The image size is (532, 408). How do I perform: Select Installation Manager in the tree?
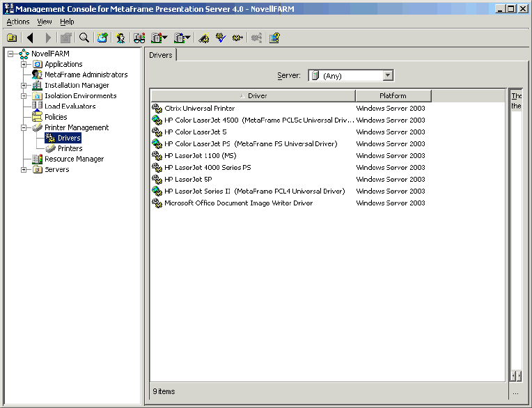(x=77, y=85)
